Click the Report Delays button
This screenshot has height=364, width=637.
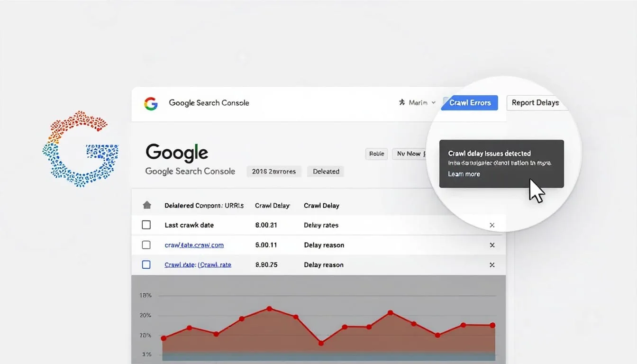pos(536,103)
